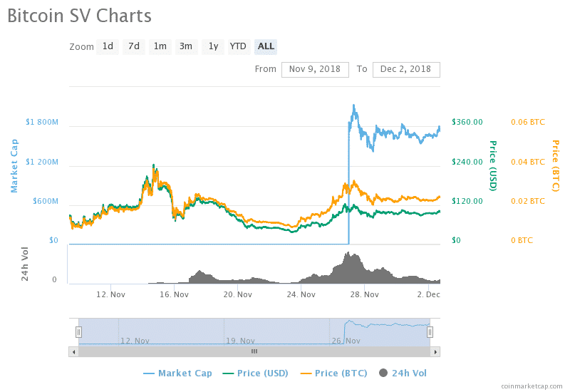Click the 0.06 BTC axis label

coord(528,122)
